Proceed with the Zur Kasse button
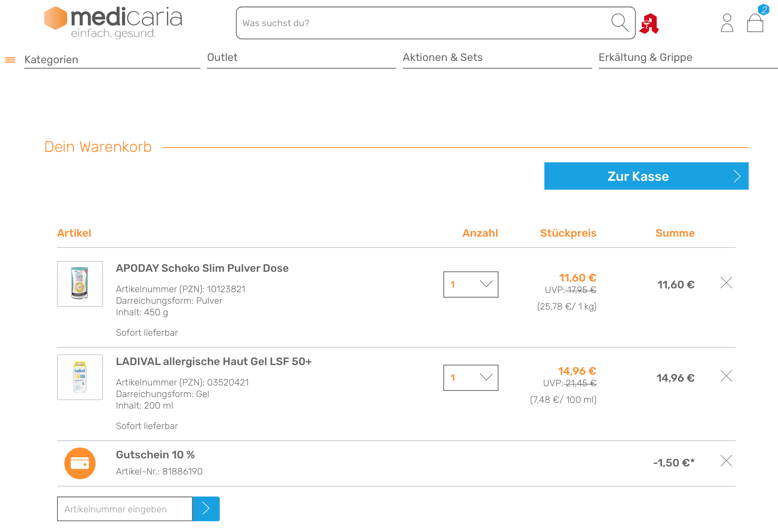The image size is (778, 532). tap(646, 176)
